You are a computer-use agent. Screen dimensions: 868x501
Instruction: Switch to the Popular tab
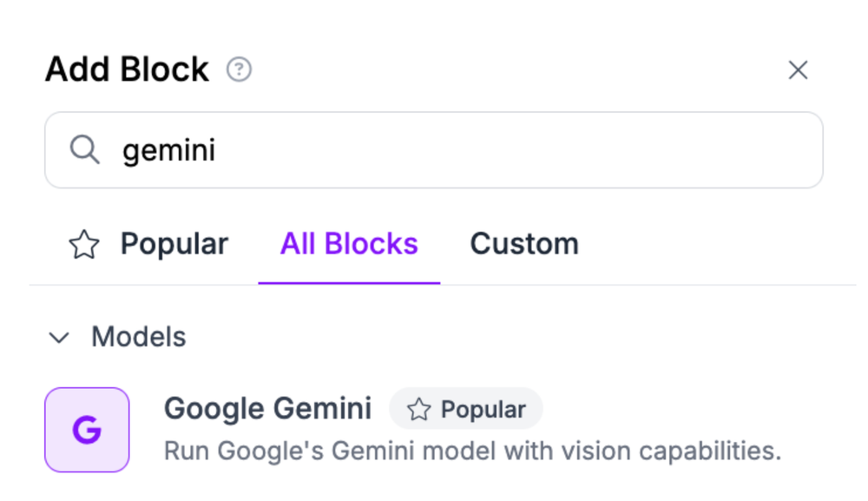[174, 244]
